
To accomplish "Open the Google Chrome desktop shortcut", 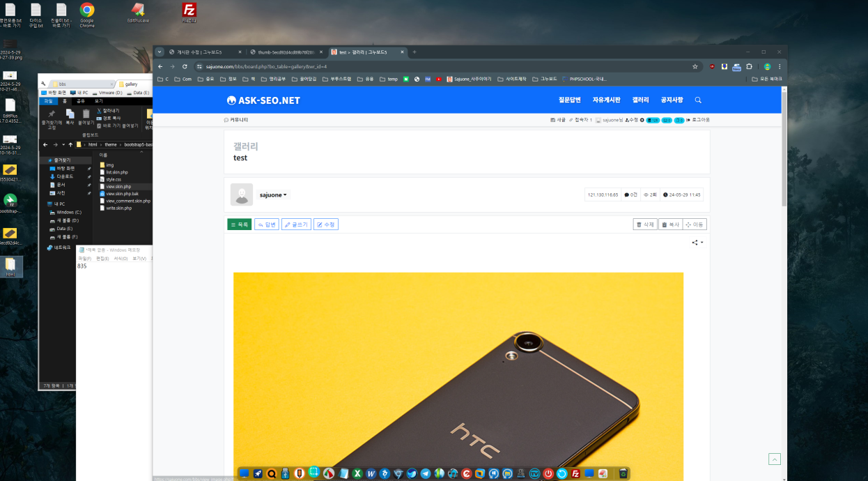I will click(87, 14).
